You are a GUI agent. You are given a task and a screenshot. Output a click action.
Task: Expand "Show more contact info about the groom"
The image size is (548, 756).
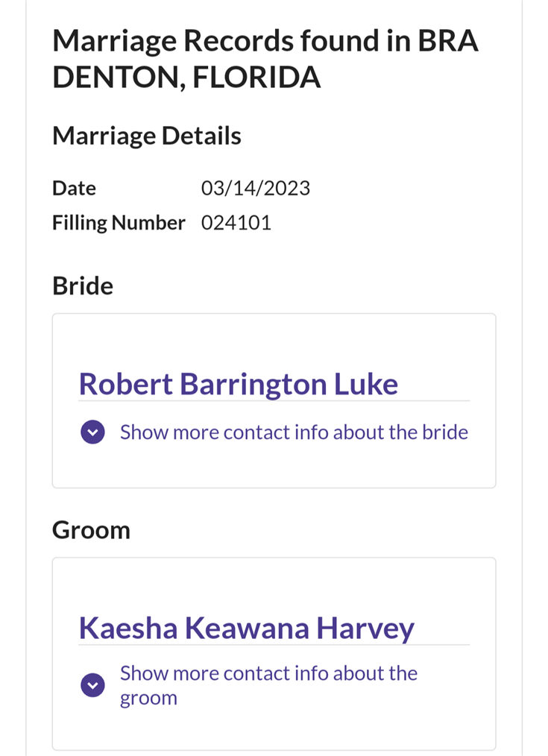[268, 674]
